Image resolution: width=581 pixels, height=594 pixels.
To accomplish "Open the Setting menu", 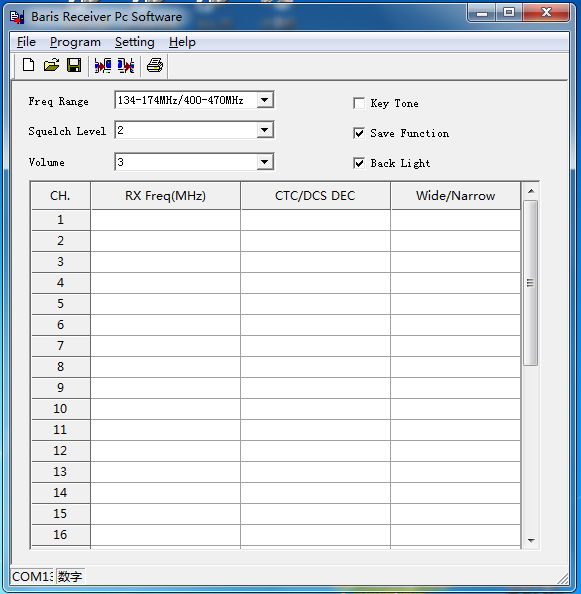I will [x=134, y=42].
